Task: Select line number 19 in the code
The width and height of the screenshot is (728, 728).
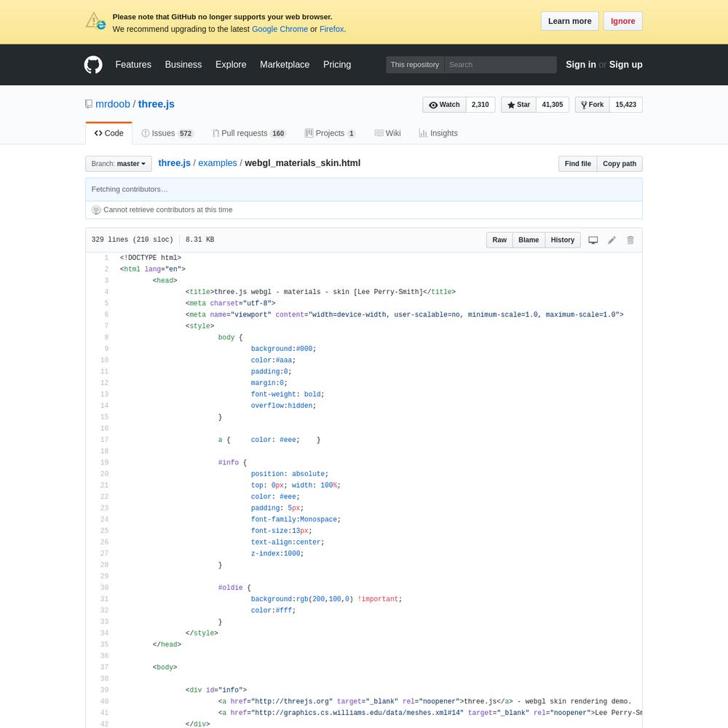Action: click(x=104, y=462)
